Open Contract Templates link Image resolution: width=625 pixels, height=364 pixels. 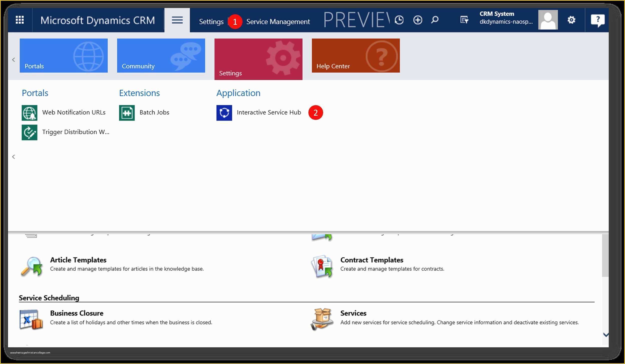tap(372, 260)
